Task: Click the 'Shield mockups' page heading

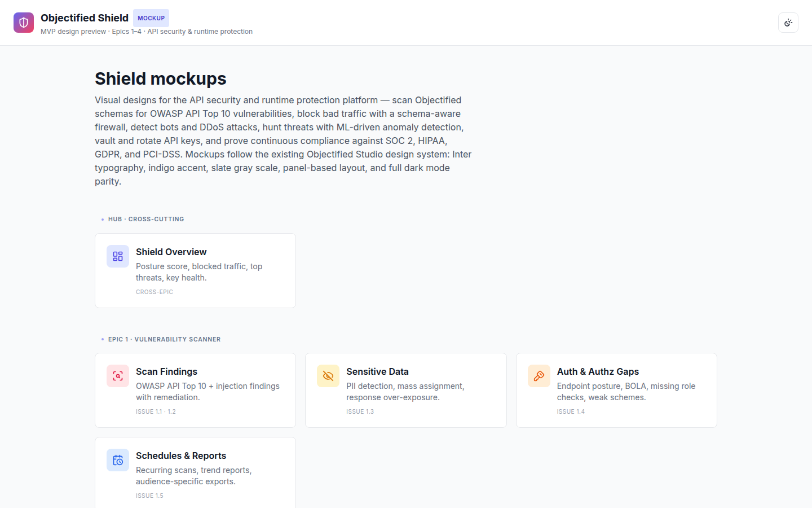Action: coord(161,78)
